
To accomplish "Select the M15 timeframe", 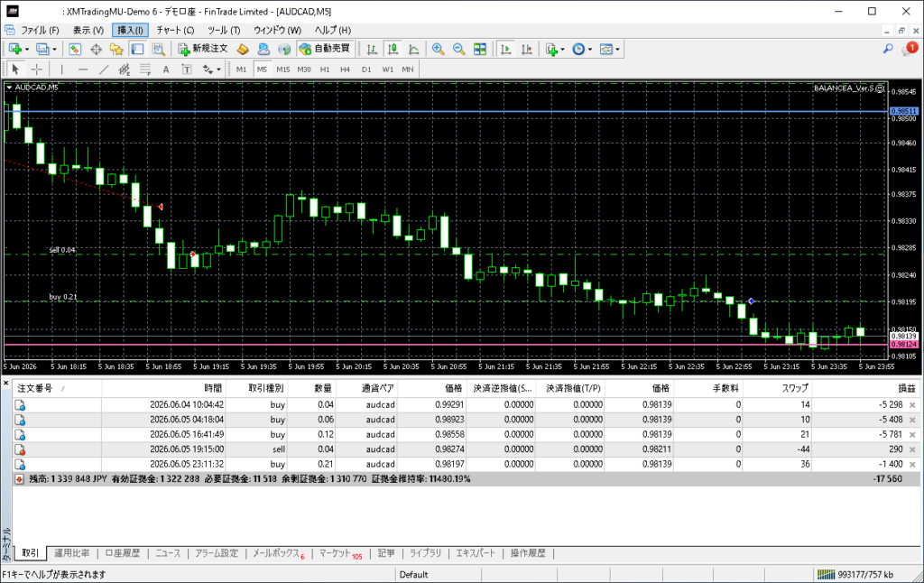I will click(x=282, y=69).
